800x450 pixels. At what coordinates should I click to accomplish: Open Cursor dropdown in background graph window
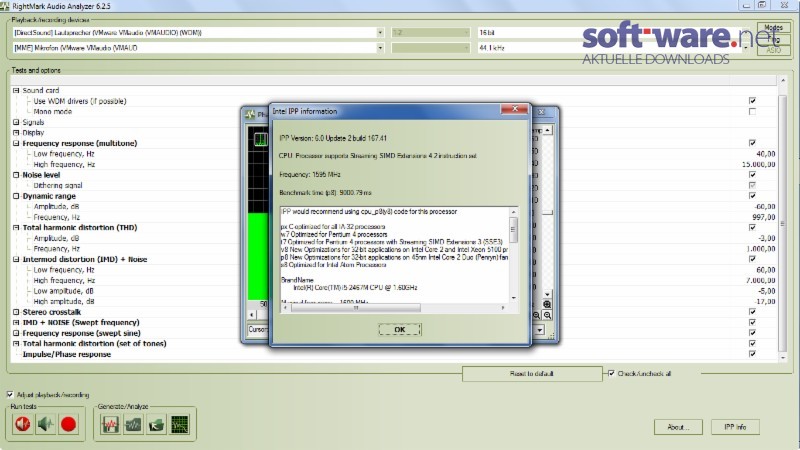point(540,330)
